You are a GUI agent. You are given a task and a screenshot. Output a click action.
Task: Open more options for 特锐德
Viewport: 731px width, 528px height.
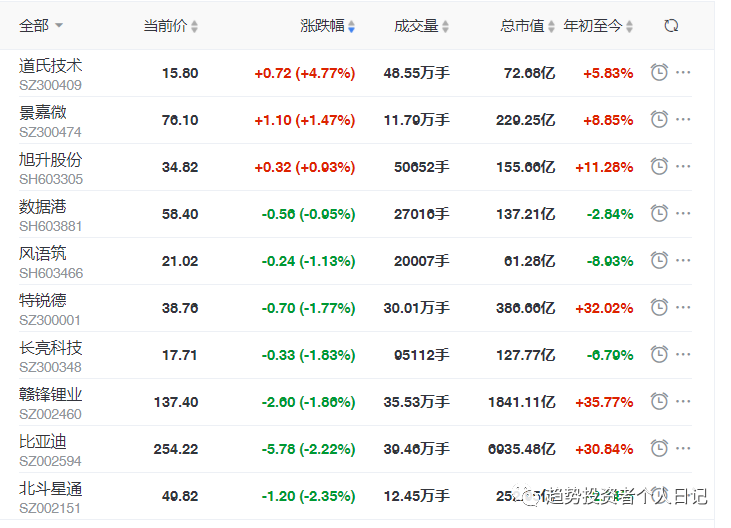pyautogui.click(x=683, y=307)
